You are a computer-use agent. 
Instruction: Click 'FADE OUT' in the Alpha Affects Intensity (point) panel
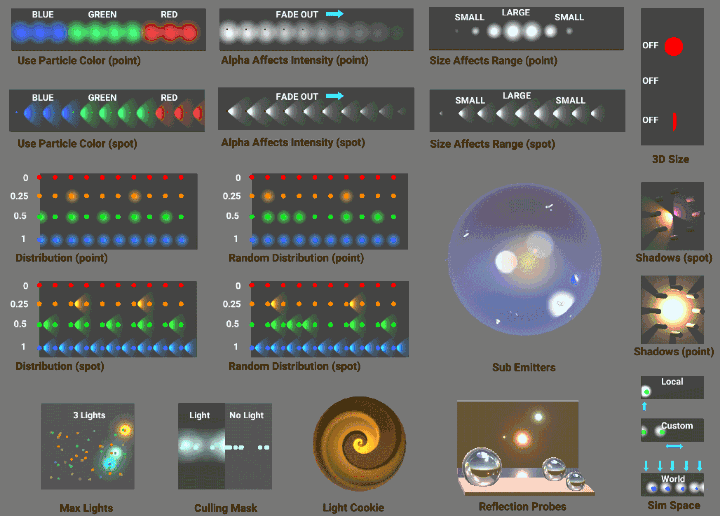(297, 15)
